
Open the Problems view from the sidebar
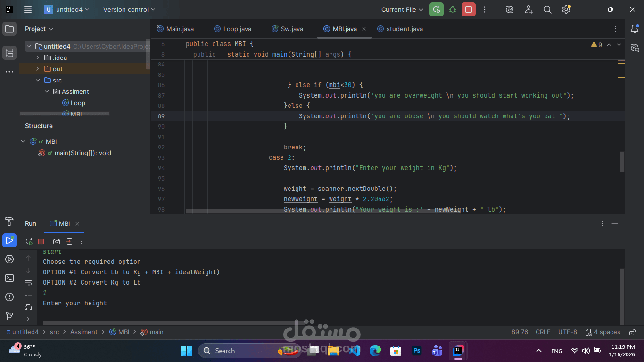pyautogui.click(x=9, y=297)
